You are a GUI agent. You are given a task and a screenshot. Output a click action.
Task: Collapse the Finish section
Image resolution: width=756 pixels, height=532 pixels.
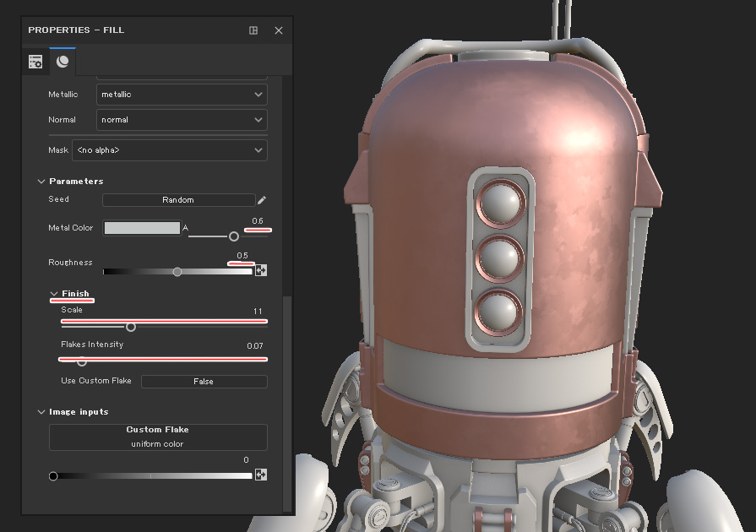point(54,294)
